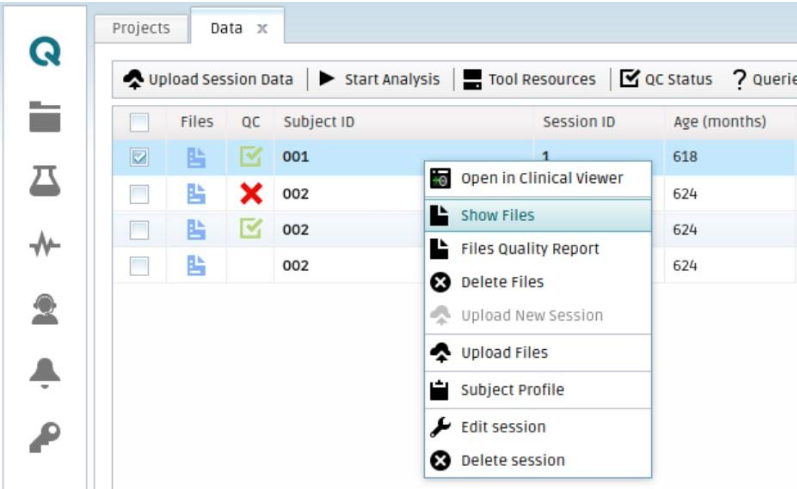Toggle the select-all header checkbox

click(x=140, y=122)
